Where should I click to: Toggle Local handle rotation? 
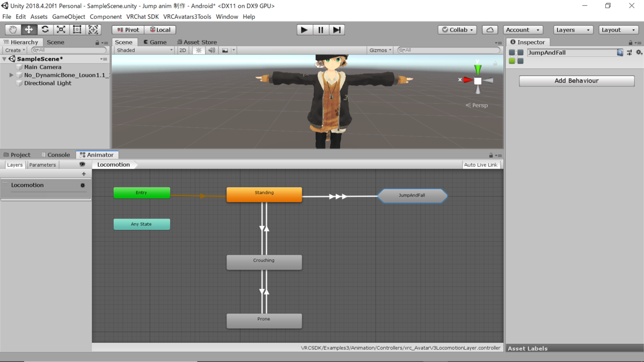pos(160,29)
